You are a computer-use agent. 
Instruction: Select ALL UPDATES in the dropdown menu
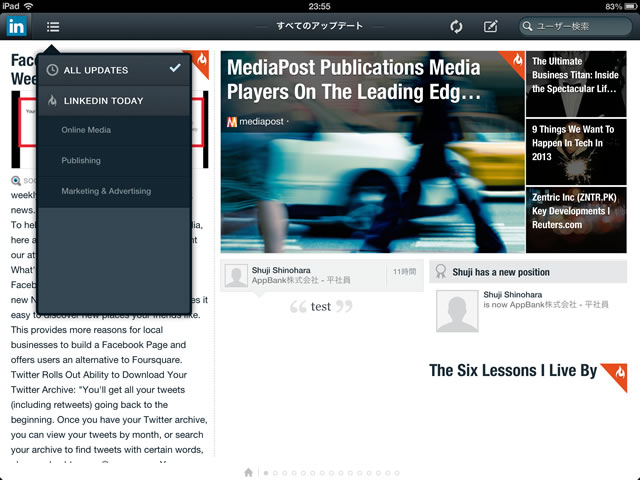[x=114, y=70]
